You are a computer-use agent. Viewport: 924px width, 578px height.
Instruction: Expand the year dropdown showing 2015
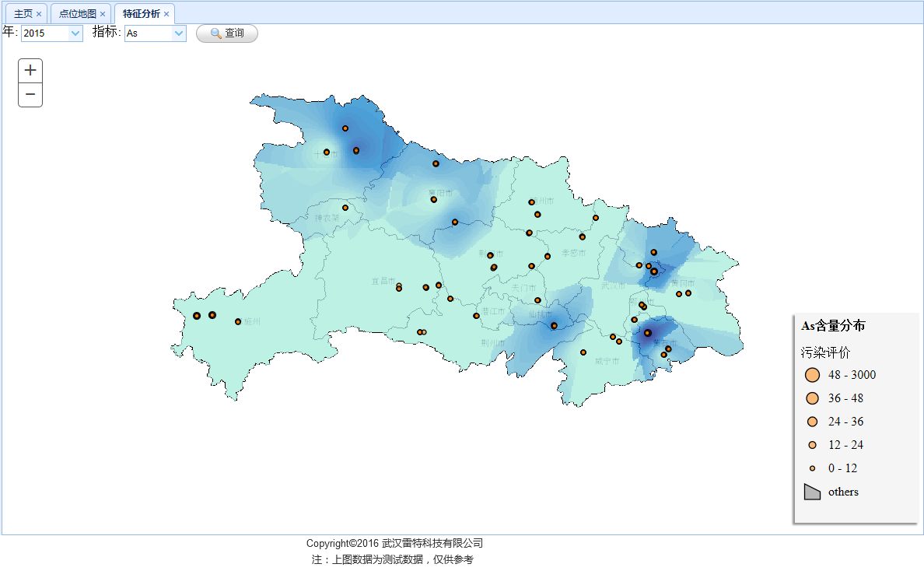pyautogui.click(x=52, y=33)
